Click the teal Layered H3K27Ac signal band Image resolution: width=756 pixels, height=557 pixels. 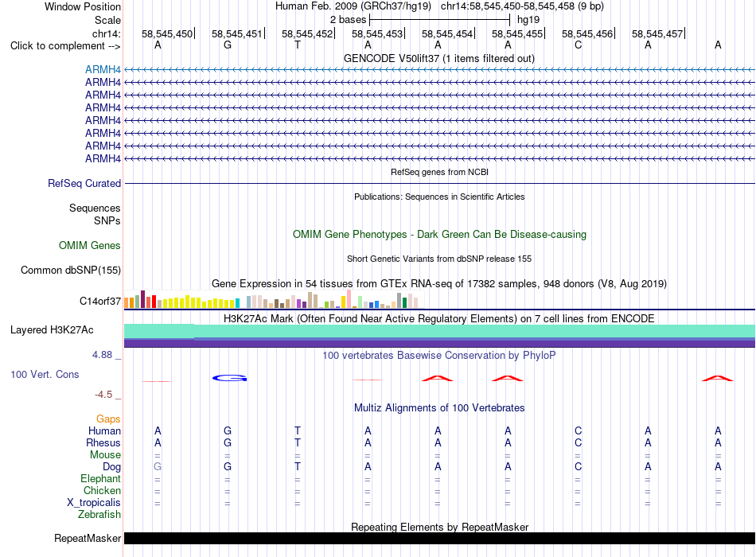[x=439, y=331]
